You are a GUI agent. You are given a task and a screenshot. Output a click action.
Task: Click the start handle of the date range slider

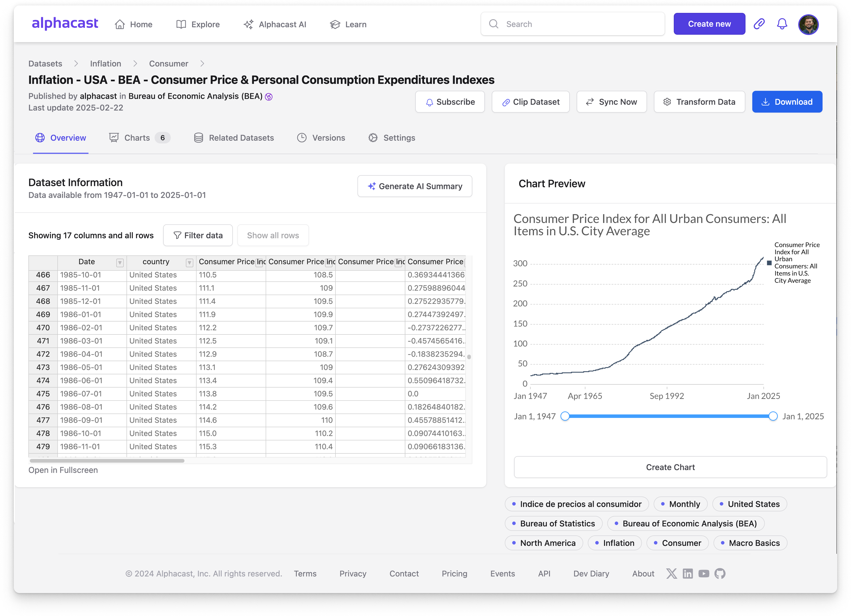(565, 416)
